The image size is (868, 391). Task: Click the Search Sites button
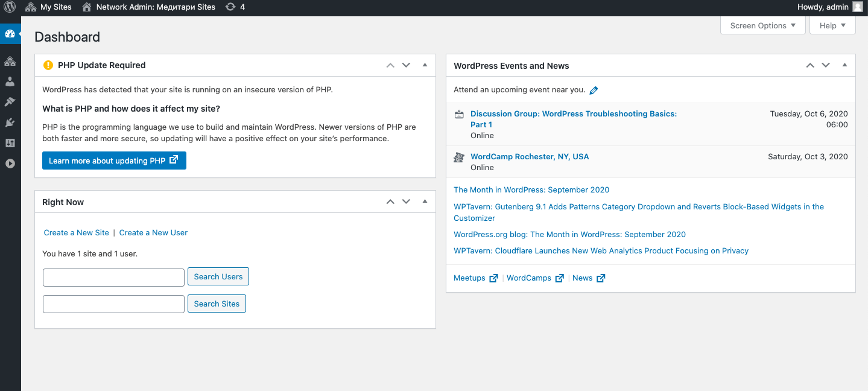[217, 304]
